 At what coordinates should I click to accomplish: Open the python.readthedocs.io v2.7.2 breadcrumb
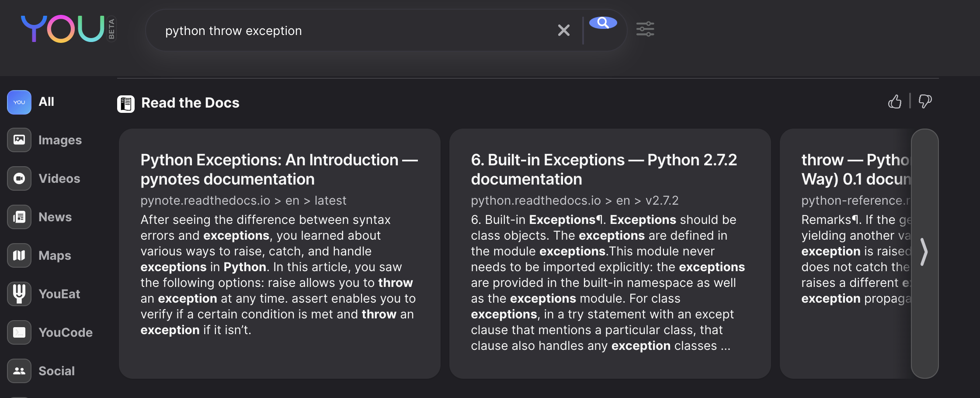tap(575, 200)
